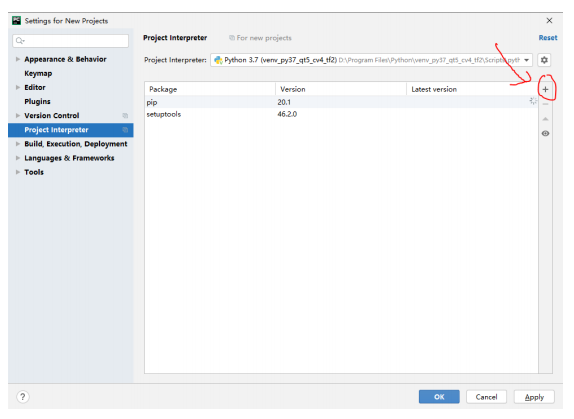This screenshot has height=419, width=574.
Task: Select the setuptools package row
Action: point(341,114)
